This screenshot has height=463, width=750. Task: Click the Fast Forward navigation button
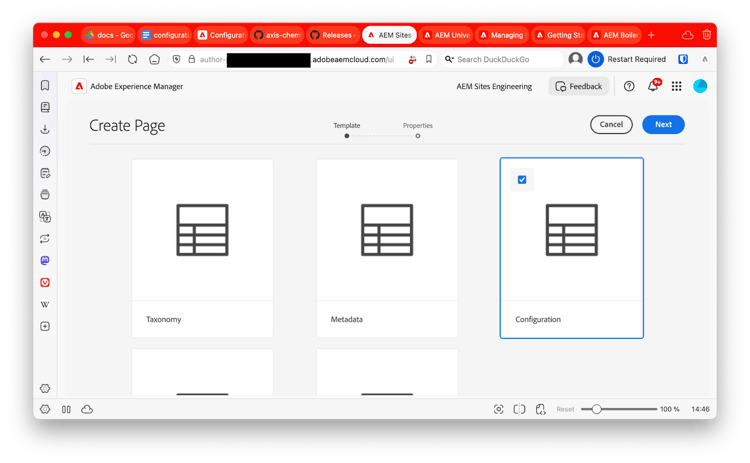coord(110,59)
